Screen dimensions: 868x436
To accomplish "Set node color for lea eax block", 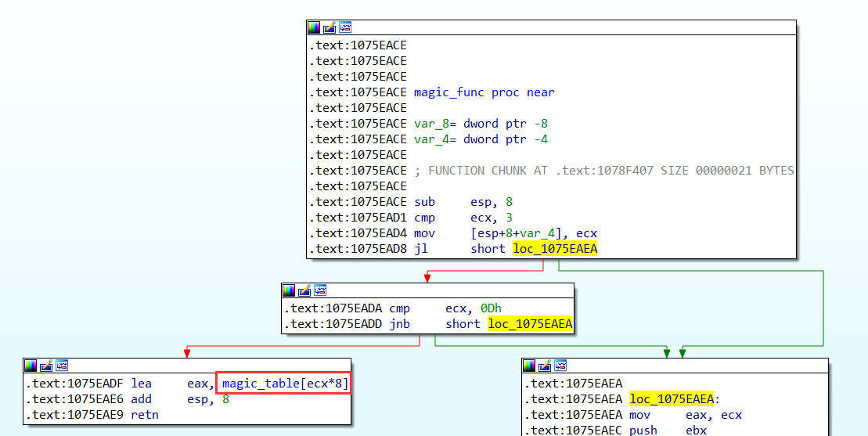I will [31, 366].
